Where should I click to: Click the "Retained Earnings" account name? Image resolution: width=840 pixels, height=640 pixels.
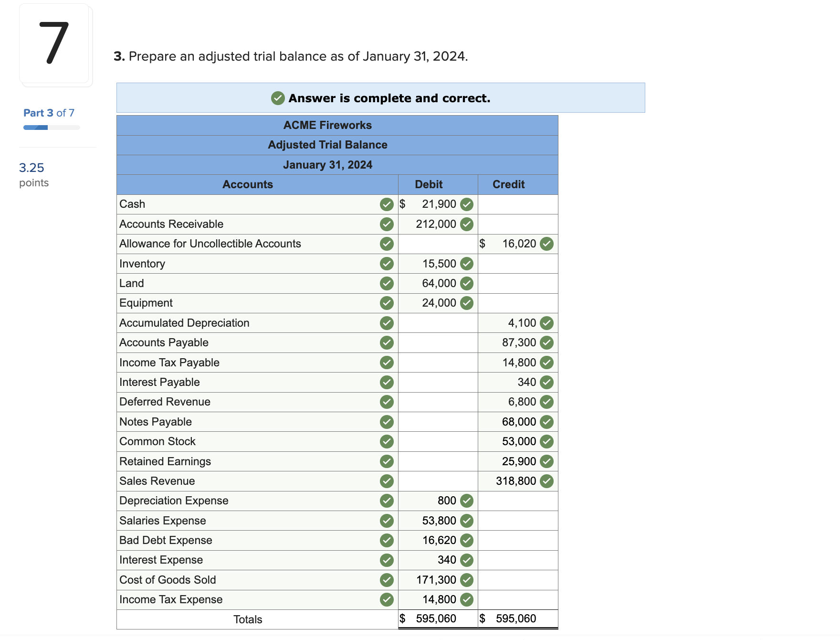[165, 462]
